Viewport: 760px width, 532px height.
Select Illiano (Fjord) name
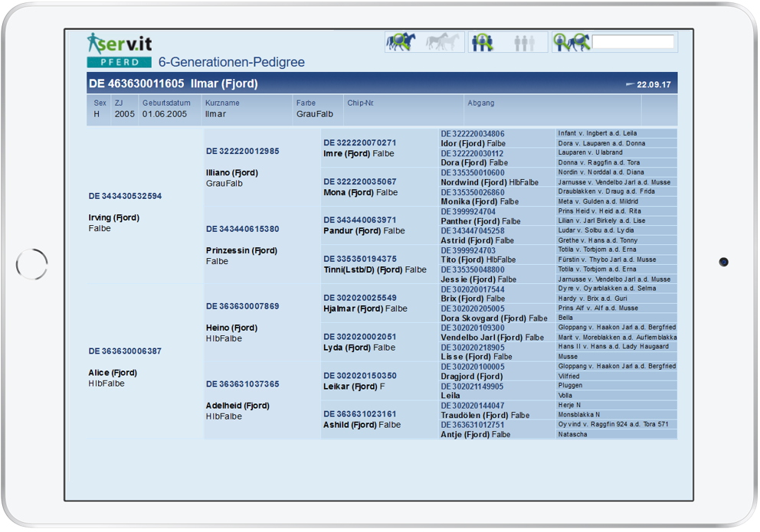coord(231,173)
